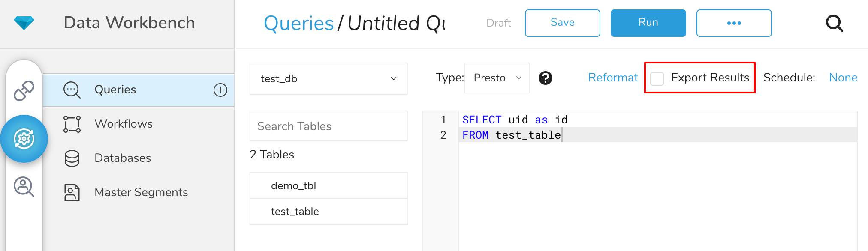Click the Databases cylinder icon
The height and width of the screenshot is (251, 868).
(72, 158)
